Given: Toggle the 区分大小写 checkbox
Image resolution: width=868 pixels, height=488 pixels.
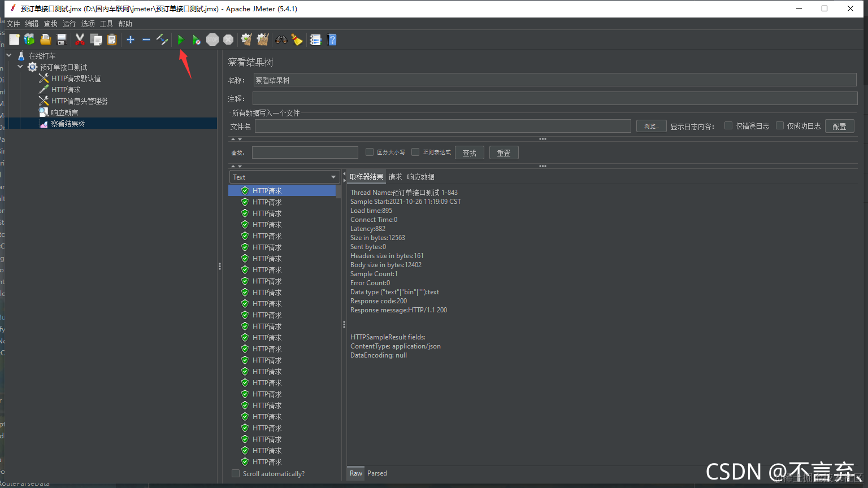Looking at the screenshot, I should point(370,152).
